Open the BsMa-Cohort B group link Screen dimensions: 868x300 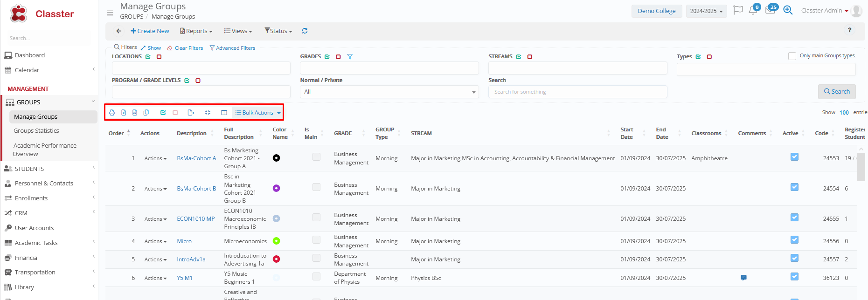click(196, 189)
